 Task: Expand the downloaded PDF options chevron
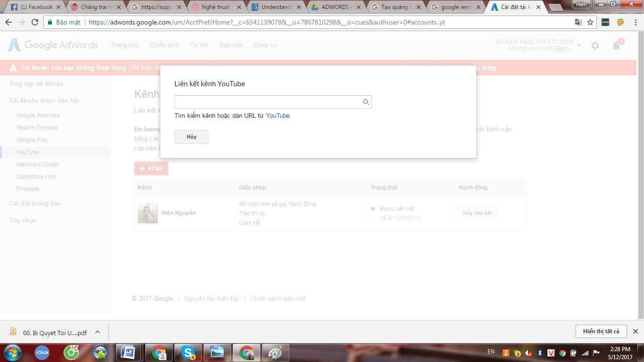[98, 332]
